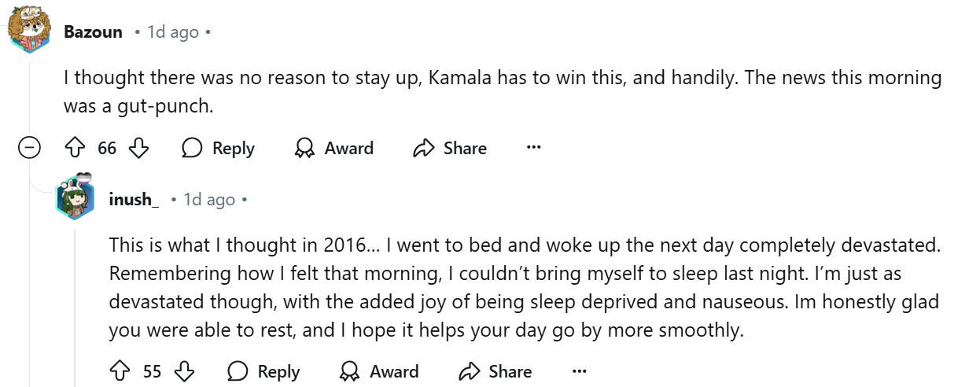
Task: Open inush_'s user profile link
Action: click(134, 200)
